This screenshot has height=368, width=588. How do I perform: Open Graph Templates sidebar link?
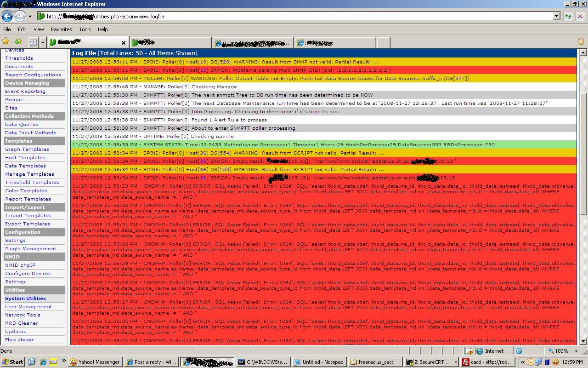click(x=27, y=149)
